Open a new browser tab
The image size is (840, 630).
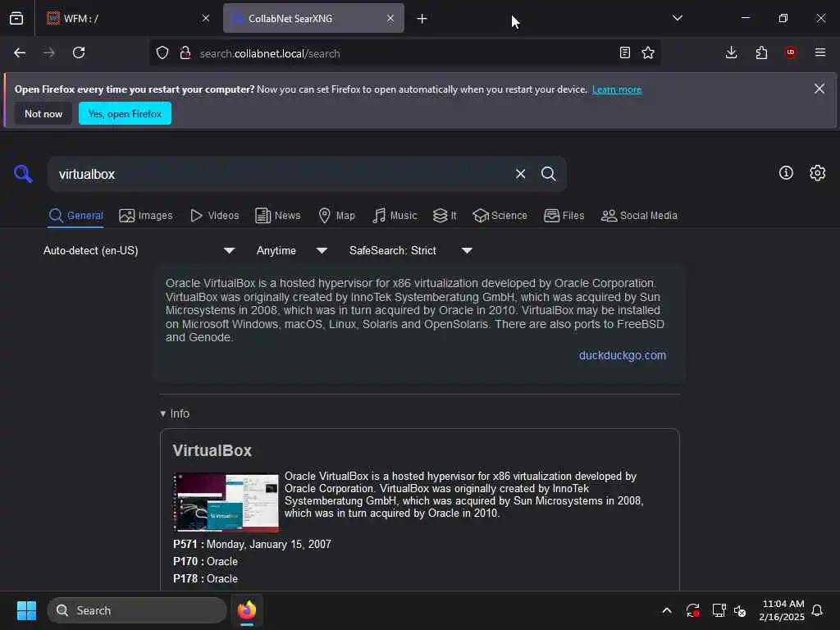[x=422, y=19]
